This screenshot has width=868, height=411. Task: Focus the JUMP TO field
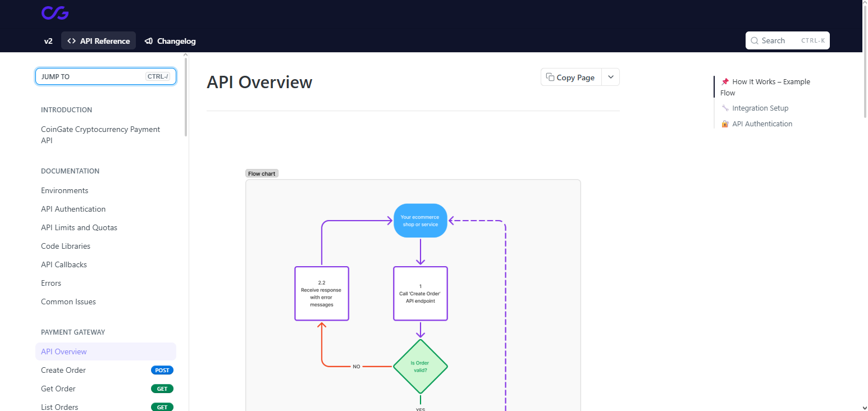pyautogui.click(x=106, y=76)
